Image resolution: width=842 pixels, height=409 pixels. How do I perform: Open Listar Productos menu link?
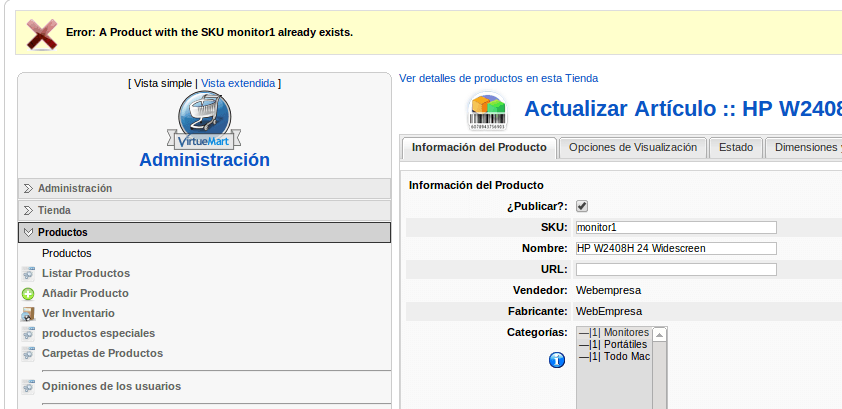[86, 273]
